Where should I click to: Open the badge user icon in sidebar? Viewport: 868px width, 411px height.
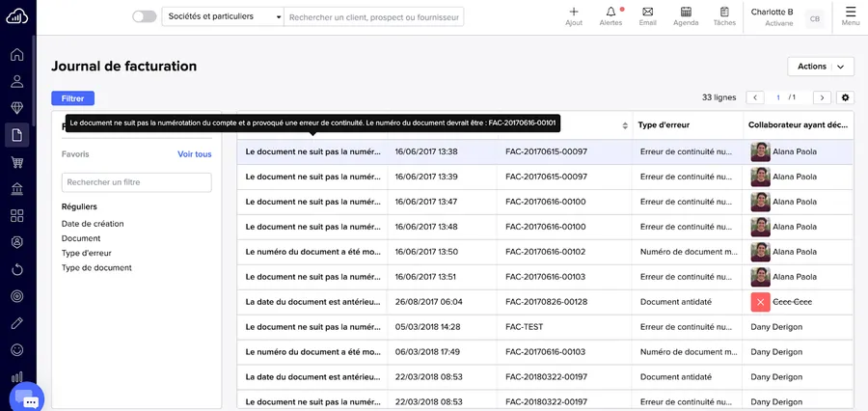(x=17, y=242)
